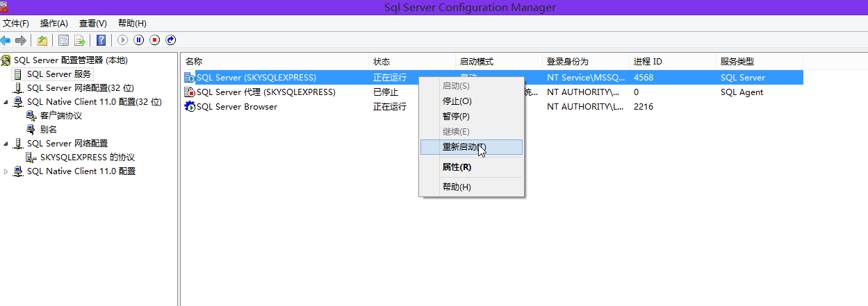Click the SQL Server 代理 service icon
The image size is (868, 306).
coord(190,92)
